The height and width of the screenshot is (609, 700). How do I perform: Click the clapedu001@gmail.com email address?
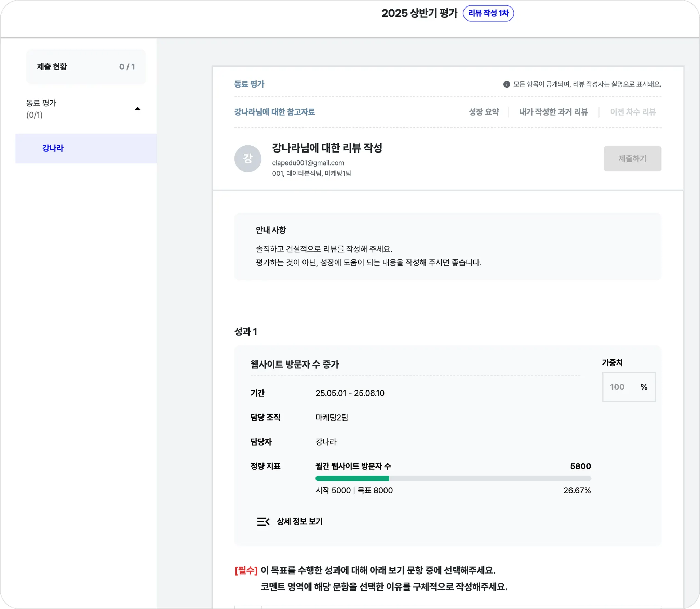[x=308, y=163]
